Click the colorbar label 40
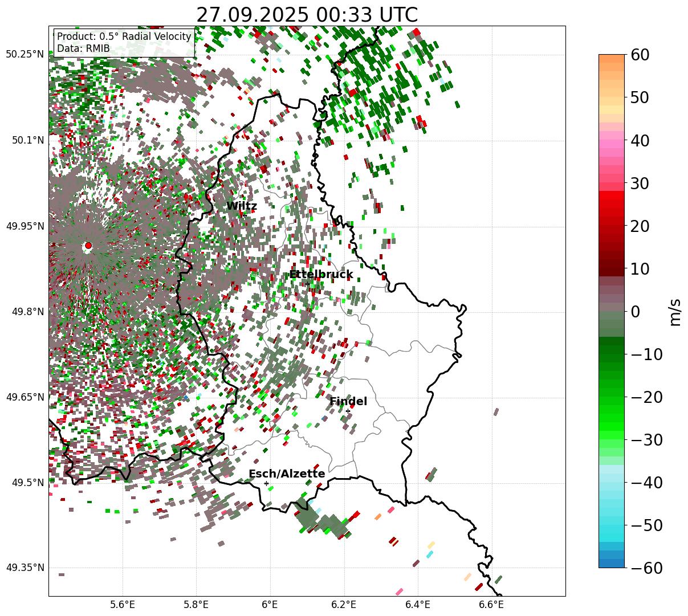The width and height of the screenshot is (688, 616). point(640,140)
